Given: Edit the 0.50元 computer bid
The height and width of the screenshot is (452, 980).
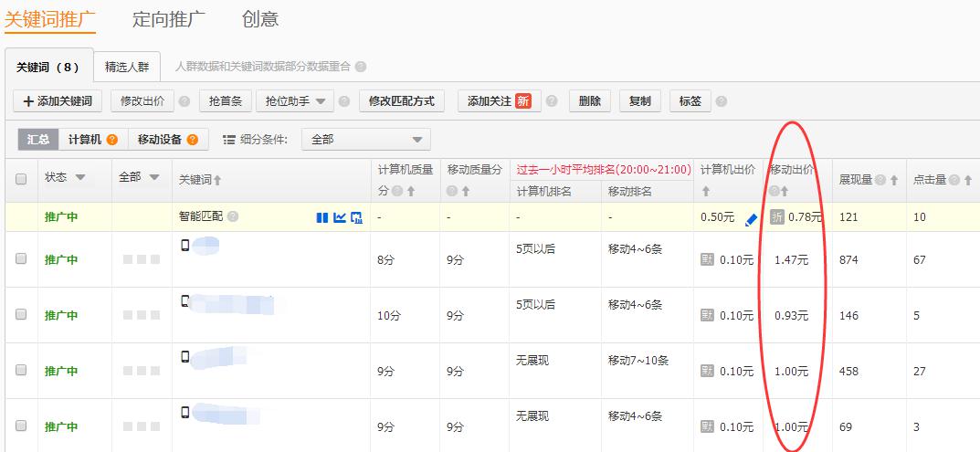Looking at the screenshot, I should coord(751,219).
